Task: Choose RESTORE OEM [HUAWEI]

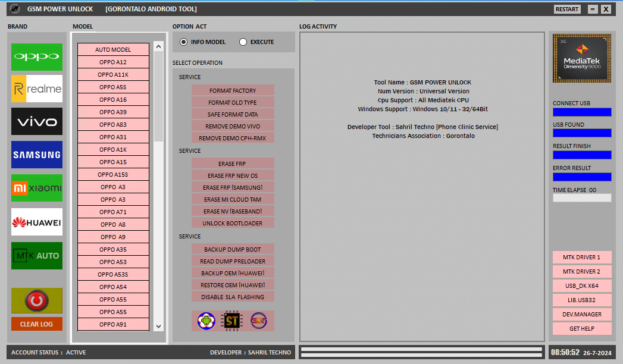Action: 233,285
